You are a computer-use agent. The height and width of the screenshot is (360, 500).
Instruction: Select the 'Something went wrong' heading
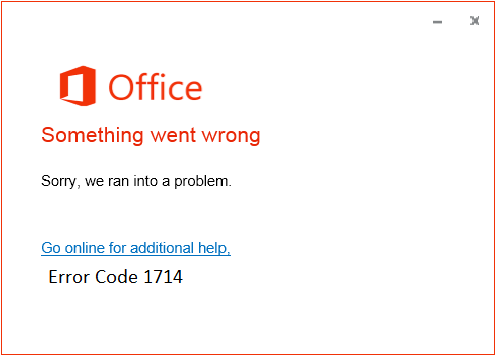[x=151, y=136]
